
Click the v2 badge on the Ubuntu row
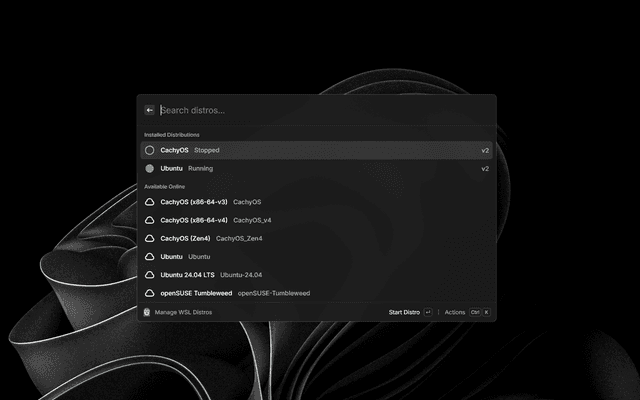point(485,169)
